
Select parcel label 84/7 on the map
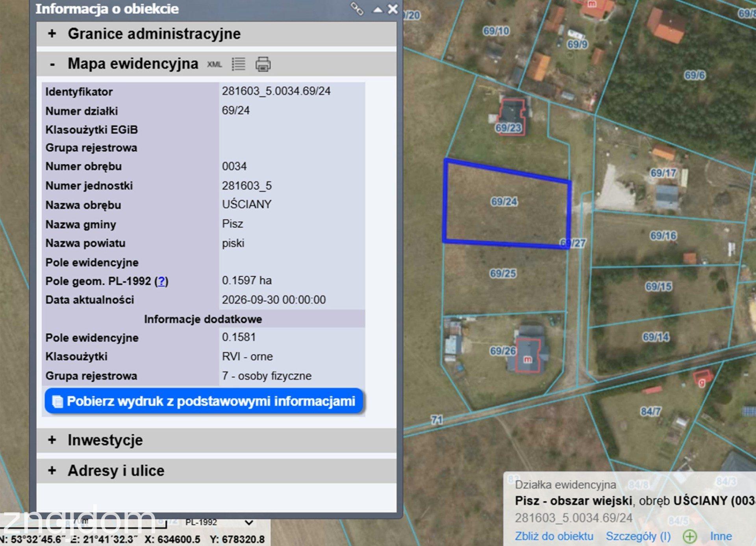point(651,412)
